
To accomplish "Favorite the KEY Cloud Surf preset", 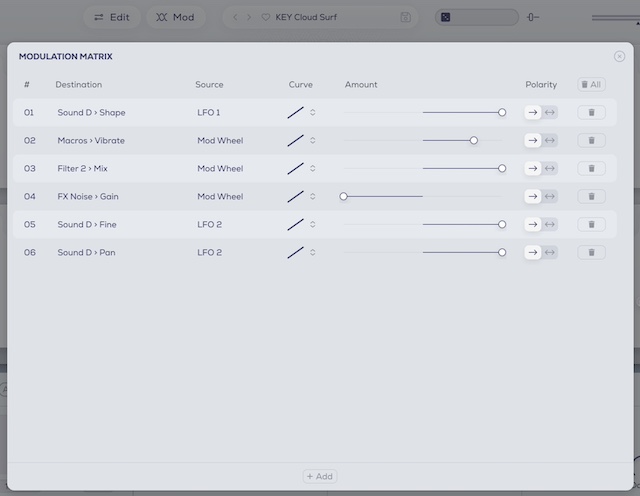I will point(266,17).
